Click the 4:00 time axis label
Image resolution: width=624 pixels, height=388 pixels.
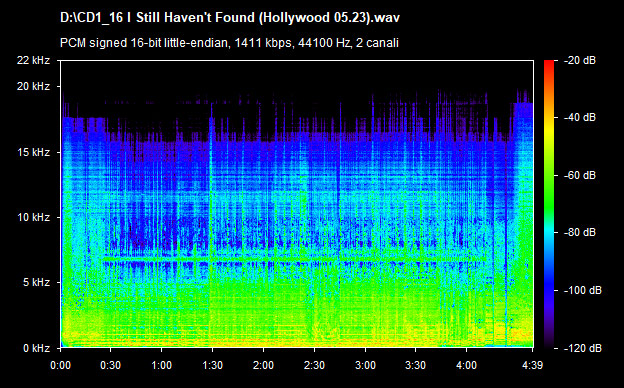(466, 365)
